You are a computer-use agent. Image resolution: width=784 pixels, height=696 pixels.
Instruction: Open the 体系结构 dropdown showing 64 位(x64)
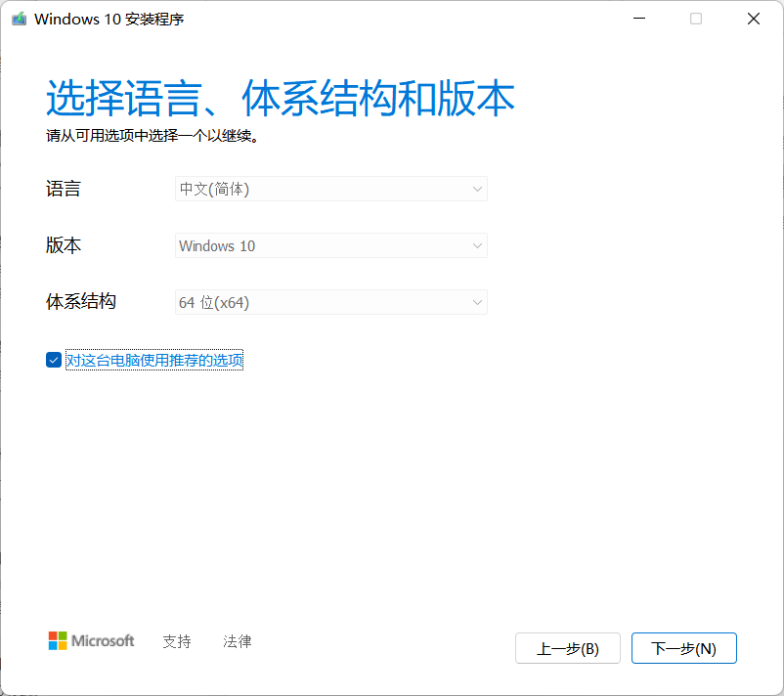(x=331, y=302)
